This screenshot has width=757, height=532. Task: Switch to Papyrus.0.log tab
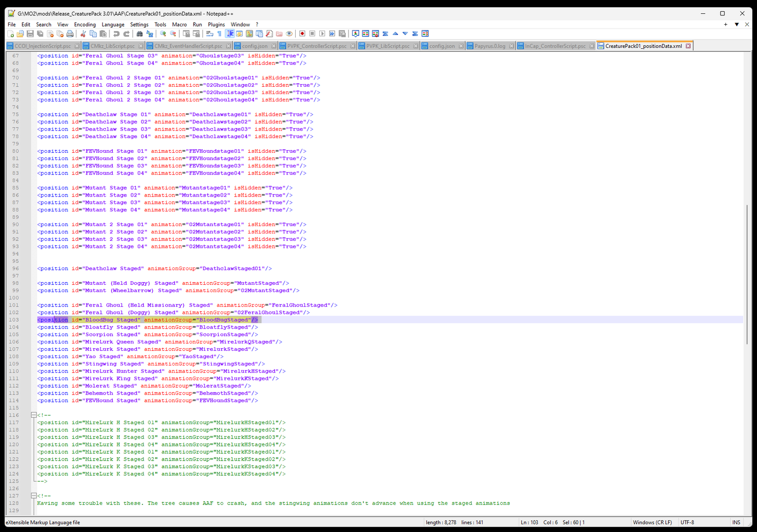coord(490,46)
